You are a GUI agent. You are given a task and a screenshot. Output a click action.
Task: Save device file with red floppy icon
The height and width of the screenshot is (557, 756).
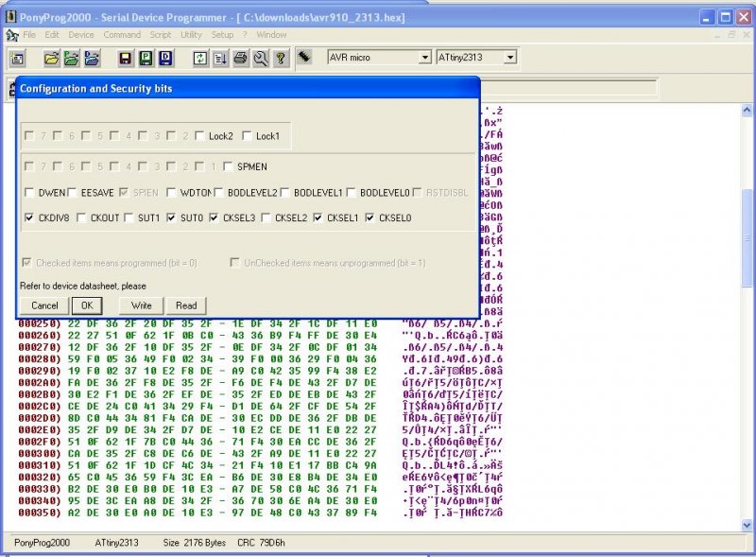point(126,59)
